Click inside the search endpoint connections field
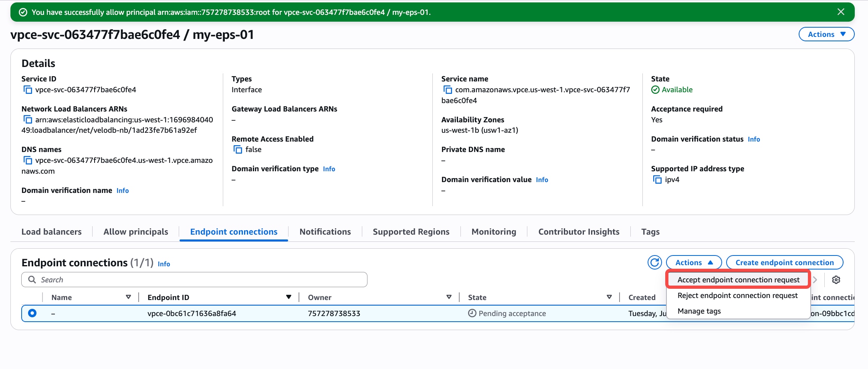Screen dimensions: 868x369 click(x=194, y=280)
